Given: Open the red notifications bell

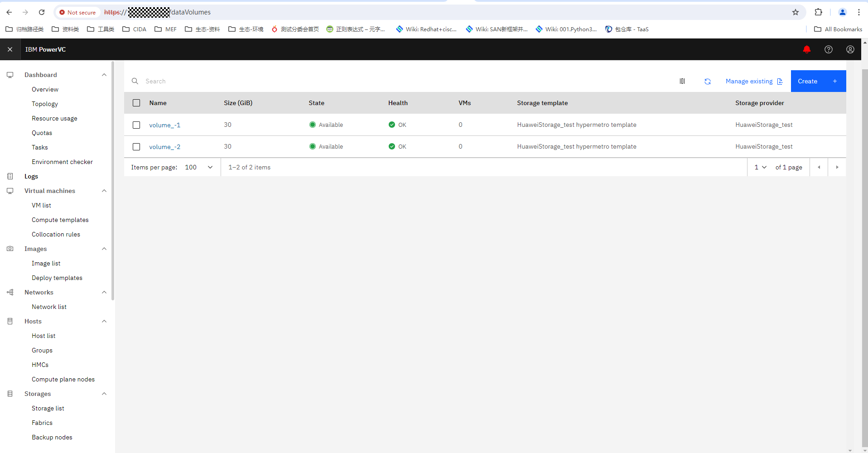Looking at the screenshot, I should [x=806, y=49].
